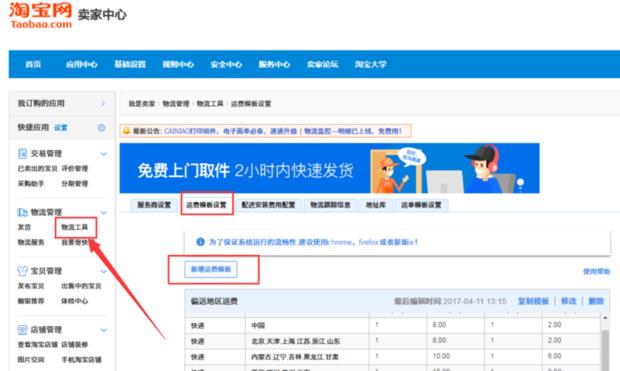The image size is (620, 371).
Task: Click 物流工具 in the breadcrumb
Action: coord(210,104)
